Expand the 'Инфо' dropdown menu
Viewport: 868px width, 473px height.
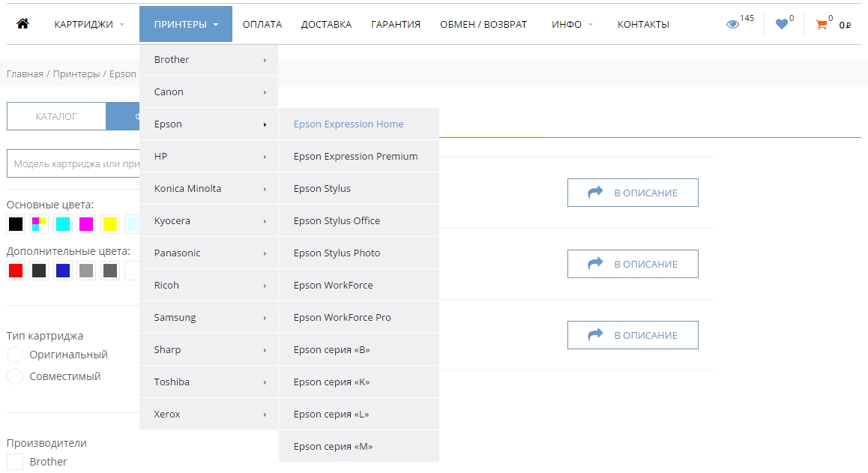tap(572, 24)
